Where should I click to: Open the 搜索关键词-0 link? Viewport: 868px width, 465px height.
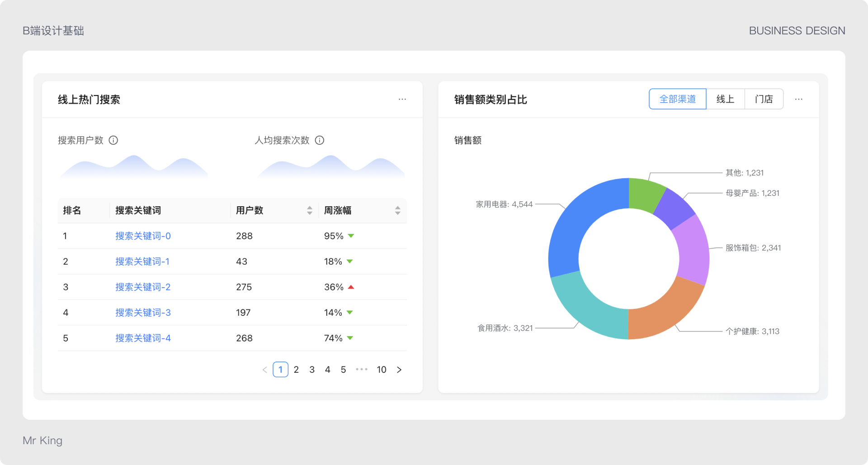pos(143,236)
